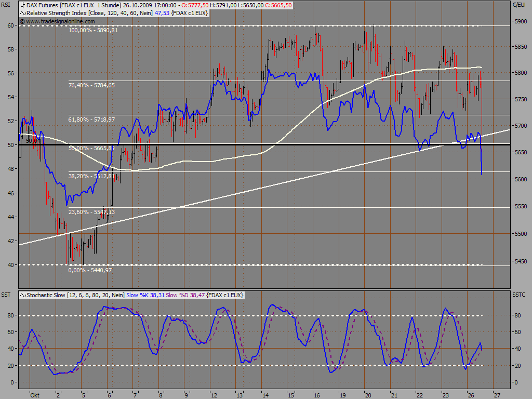Click the 5900 price axis label
The width and height of the screenshot is (532, 399).
521,21
